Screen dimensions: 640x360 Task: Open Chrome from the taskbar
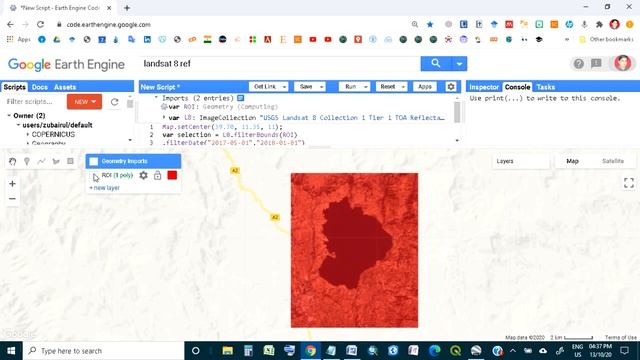click(x=310, y=351)
